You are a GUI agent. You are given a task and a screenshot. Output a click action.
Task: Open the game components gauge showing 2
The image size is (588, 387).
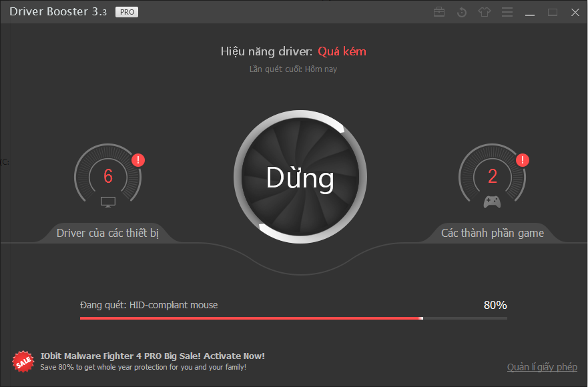tap(493, 175)
